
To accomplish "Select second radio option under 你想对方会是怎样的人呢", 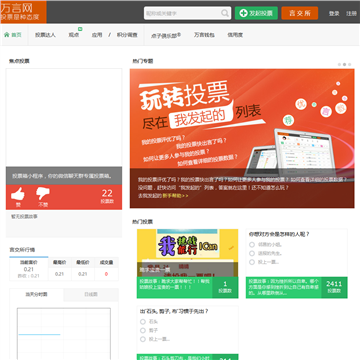I will click(x=252, y=253).
